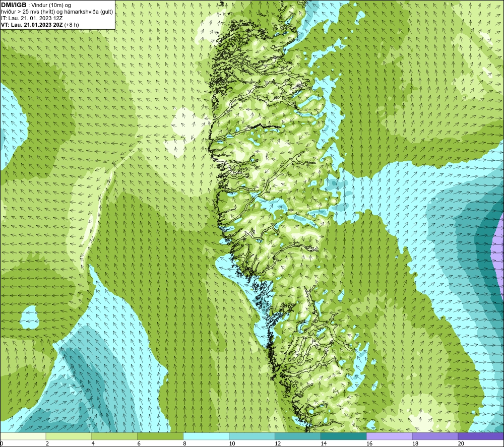Click the 12–14 m/s teal legend swatch
504x447 pixels.
pyautogui.click(x=298, y=436)
